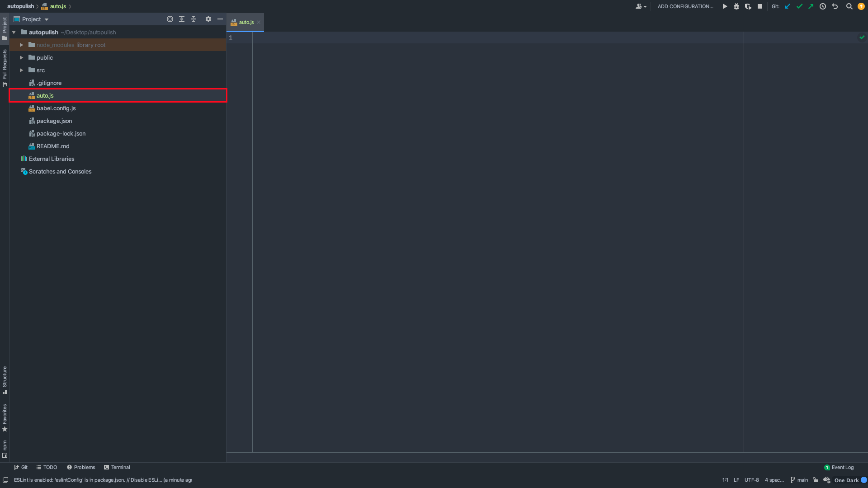Open the TODO tool window tab
Screen dimensions: 868x488
tap(47, 467)
